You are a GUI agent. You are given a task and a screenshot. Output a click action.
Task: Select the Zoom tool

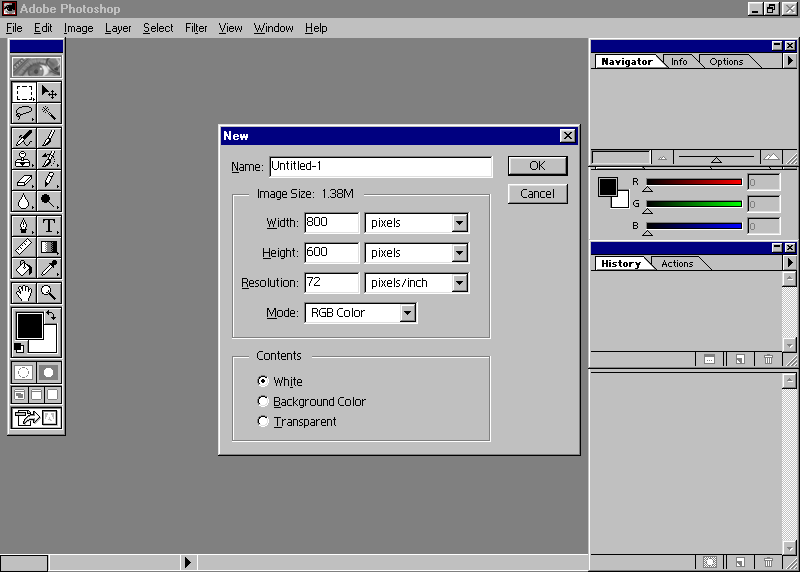pyautogui.click(x=49, y=293)
